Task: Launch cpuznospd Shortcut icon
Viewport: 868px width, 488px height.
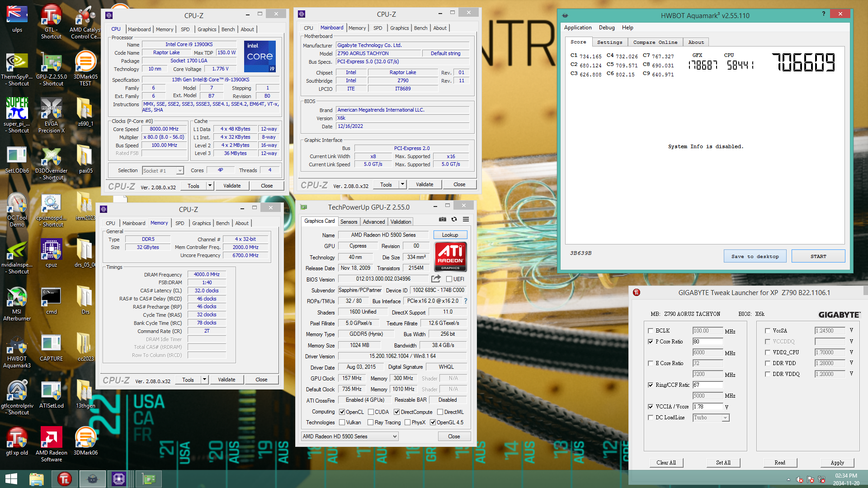Action: pyautogui.click(x=52, y=210)
